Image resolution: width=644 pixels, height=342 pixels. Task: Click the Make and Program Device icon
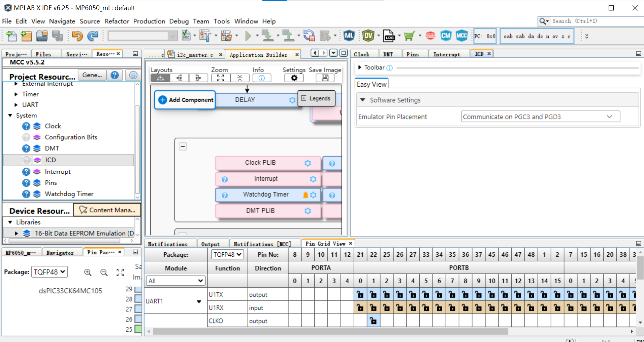268,35
